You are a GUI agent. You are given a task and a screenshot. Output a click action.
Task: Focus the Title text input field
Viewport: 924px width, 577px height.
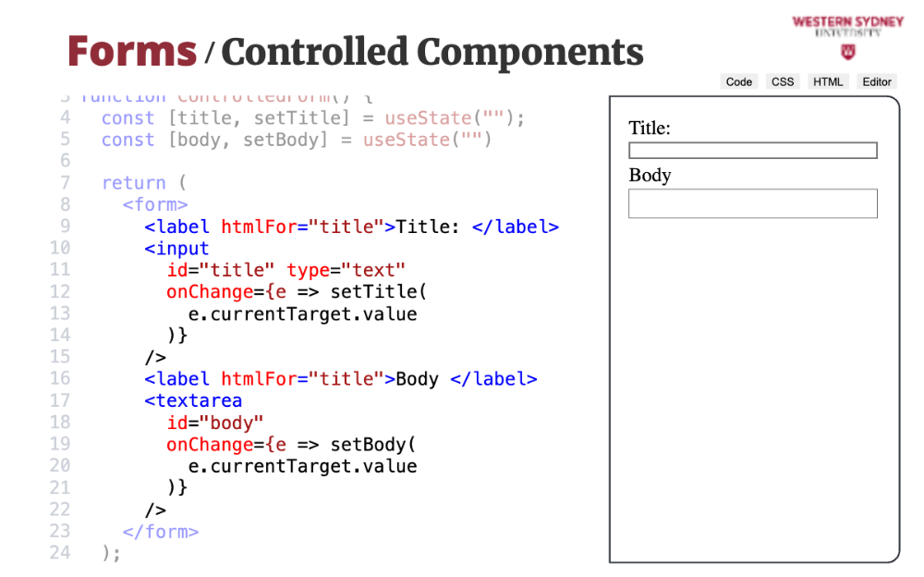click(x=752, y=151)
